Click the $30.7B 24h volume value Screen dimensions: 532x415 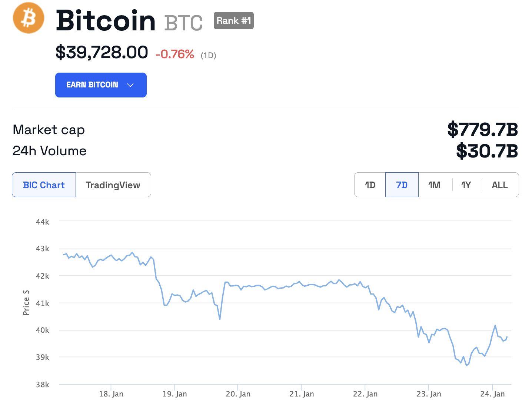point(487,151)
